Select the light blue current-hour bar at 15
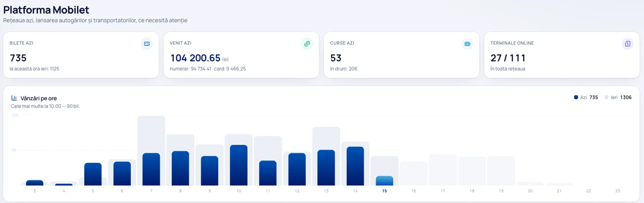 pyautogui.click(x=384, y=181)
